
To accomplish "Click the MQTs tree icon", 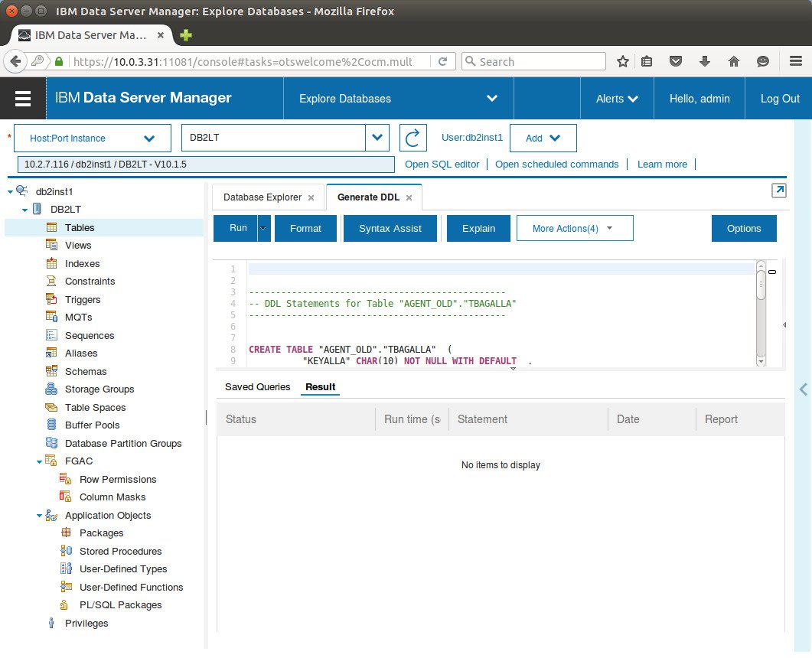I will [52, 317].
